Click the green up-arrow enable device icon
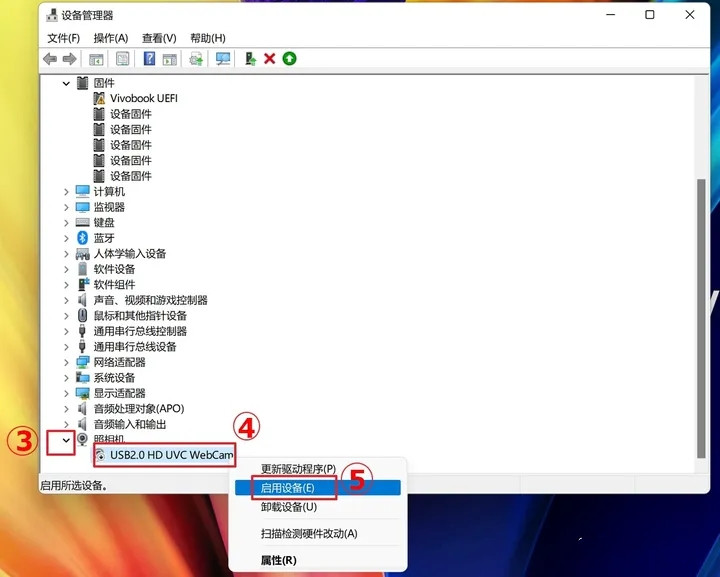 tap(289, 59)
